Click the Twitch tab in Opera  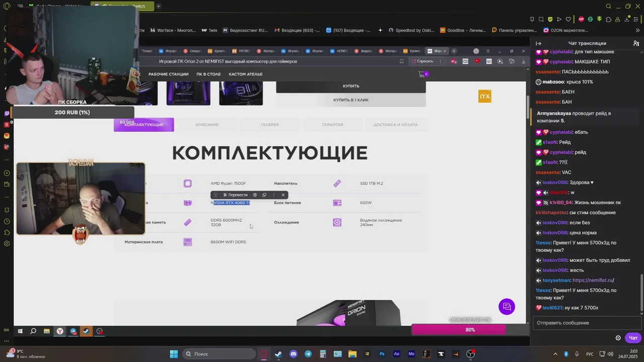tap(123, 6)
